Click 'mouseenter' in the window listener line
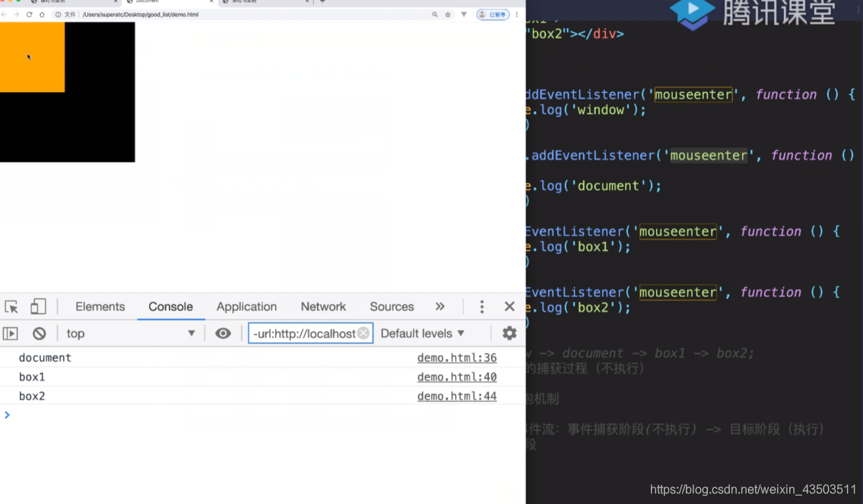This screenshot has width=863, height=504. click(693, 94)
